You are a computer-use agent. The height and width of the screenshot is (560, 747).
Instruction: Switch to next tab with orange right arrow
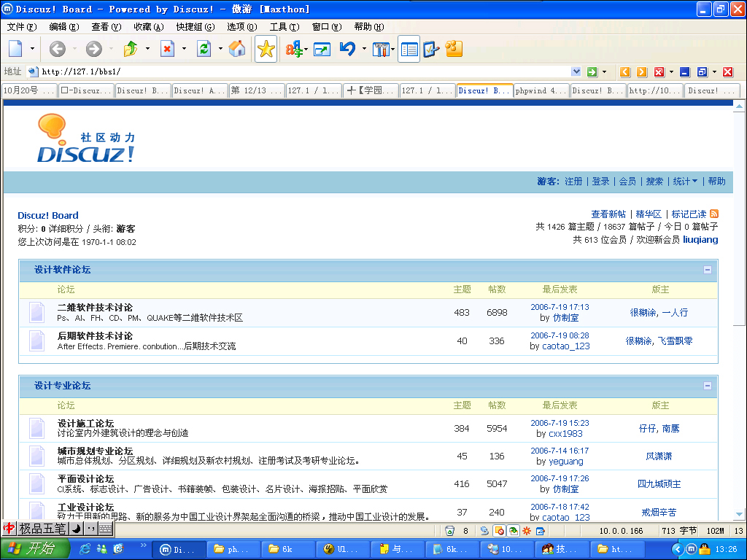(x=642, y=72)
